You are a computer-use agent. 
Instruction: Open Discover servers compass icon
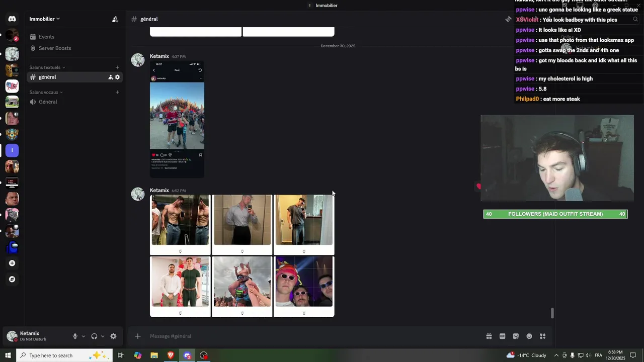click(x=12, y=279)
